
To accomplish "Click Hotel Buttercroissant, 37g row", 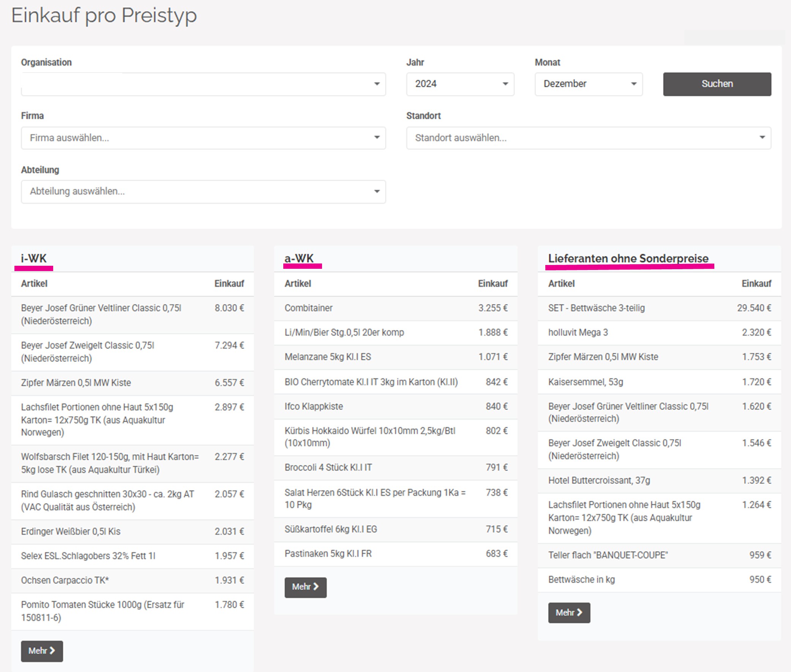I will pos(660,480).
